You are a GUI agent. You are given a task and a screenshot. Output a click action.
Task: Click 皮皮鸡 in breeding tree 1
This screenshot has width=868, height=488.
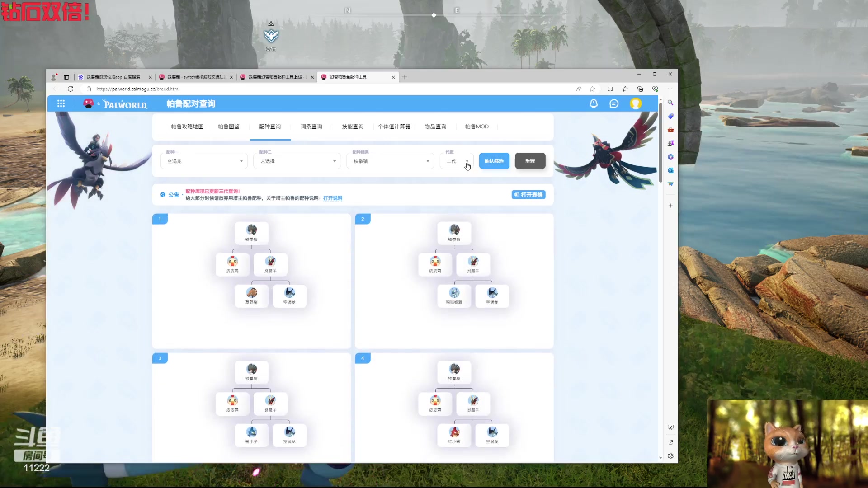(232, 264)
